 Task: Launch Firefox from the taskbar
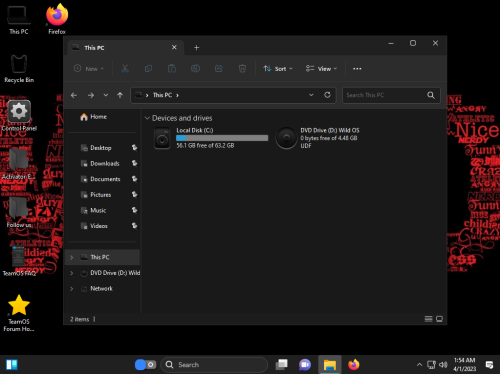(354, 365)
